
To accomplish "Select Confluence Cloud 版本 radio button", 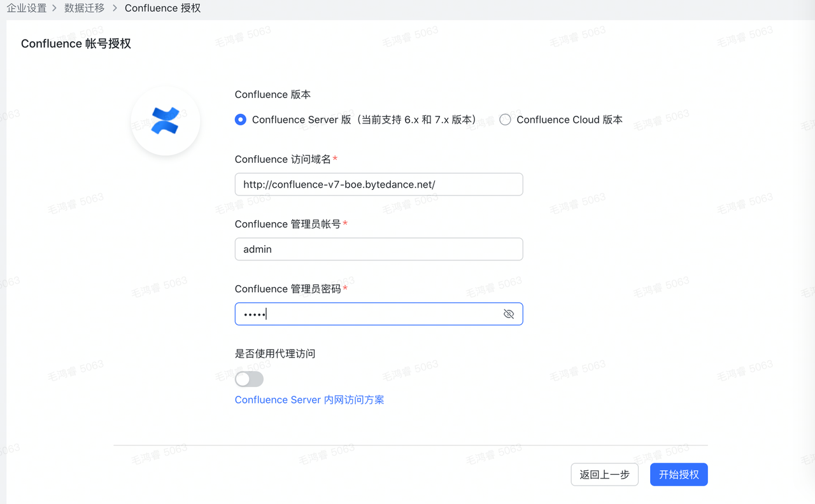I will [x=505, y=120].
